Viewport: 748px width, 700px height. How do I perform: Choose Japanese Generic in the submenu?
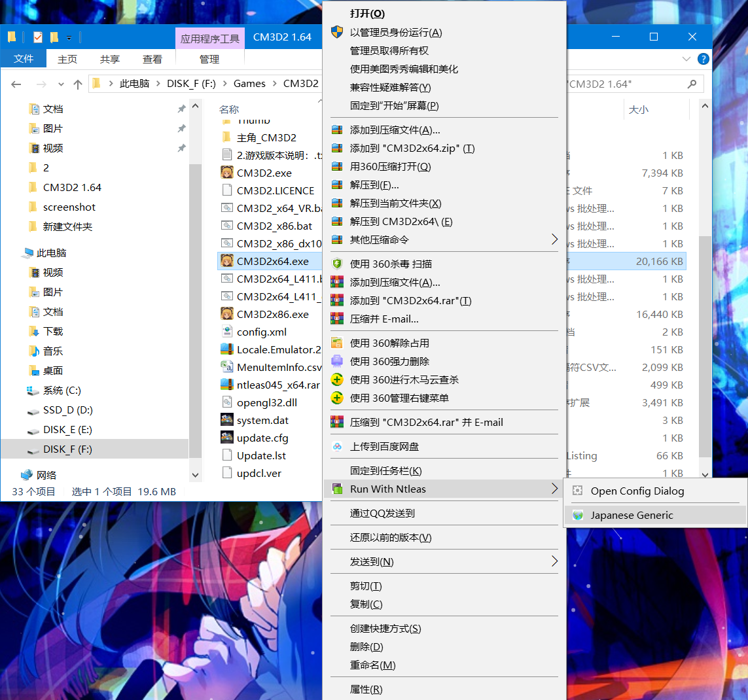[x=655, y=516]
